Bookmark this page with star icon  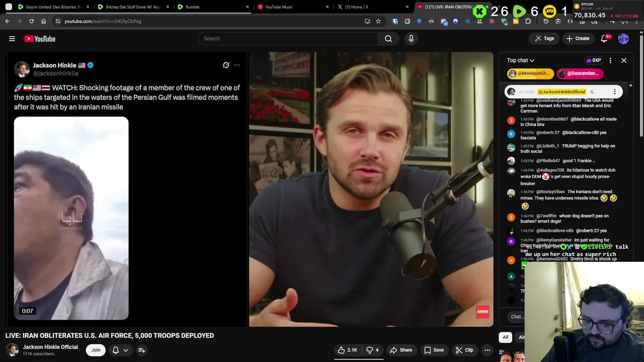point(378,21)
